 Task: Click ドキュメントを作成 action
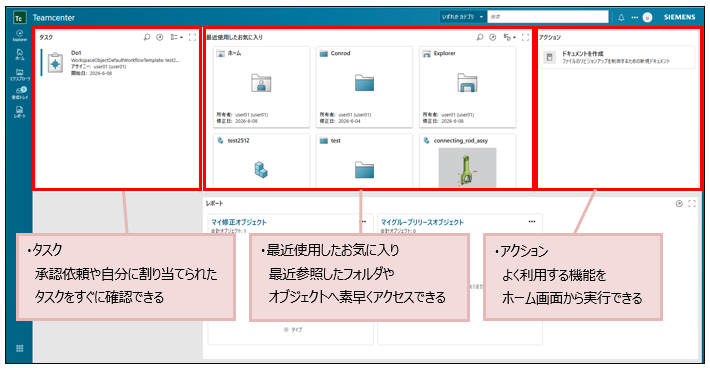617,57
